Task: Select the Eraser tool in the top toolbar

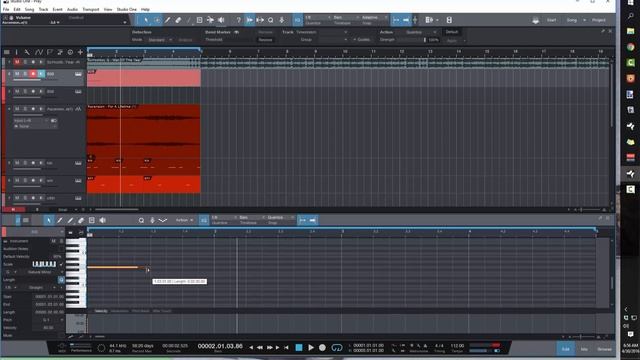Action: click(178, 20)
